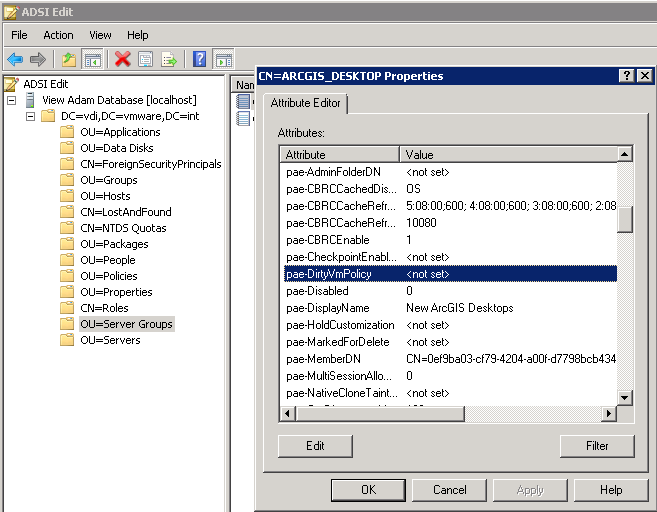Open the View menu
This screenshot has width=657, height=512.
pyautogui.click(x=100, y=35)
